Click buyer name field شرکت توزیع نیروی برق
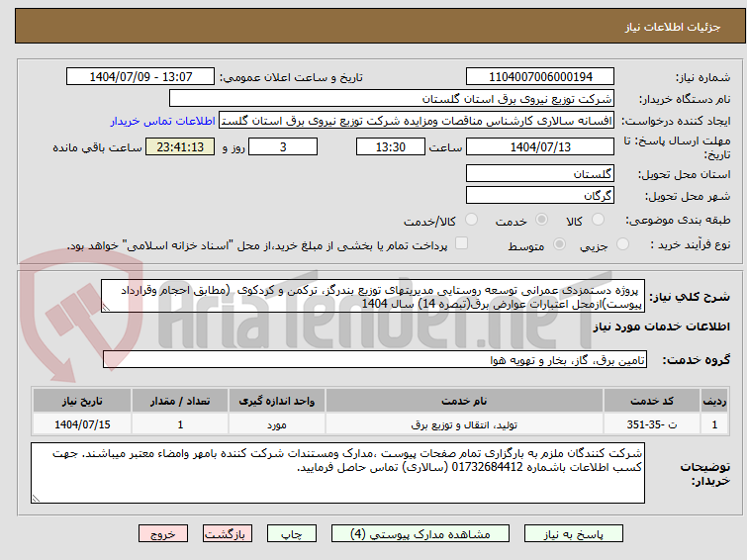747x560 pixels. pyautogui.click(x=392, y=99)
